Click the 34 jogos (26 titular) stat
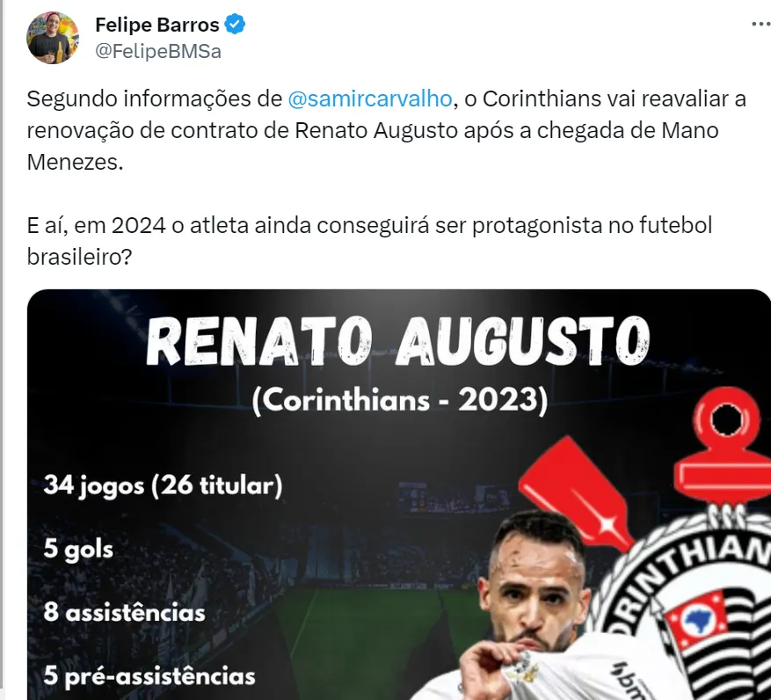The width and height of the screenshot is (771, 700). point(164,486)
